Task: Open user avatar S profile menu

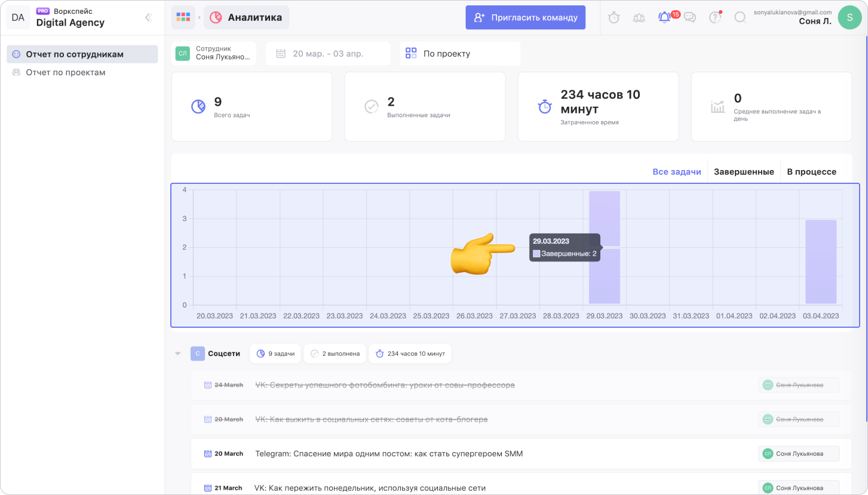Action: 849,17
